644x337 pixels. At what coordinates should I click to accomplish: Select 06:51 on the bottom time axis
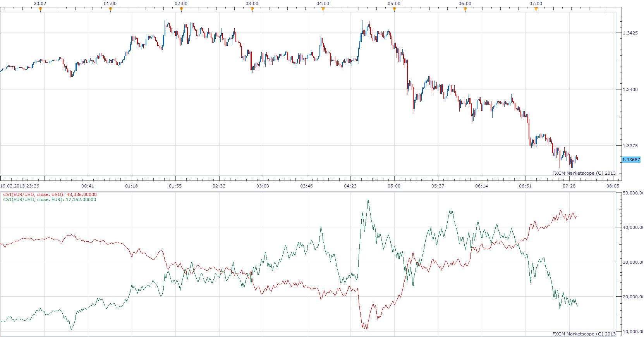click(525, 186)
